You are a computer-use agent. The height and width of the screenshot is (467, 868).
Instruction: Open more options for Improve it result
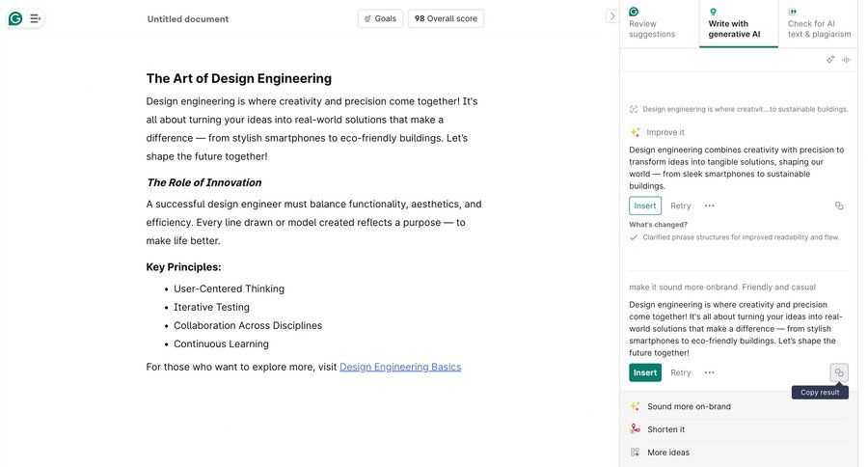click(709, 206)
